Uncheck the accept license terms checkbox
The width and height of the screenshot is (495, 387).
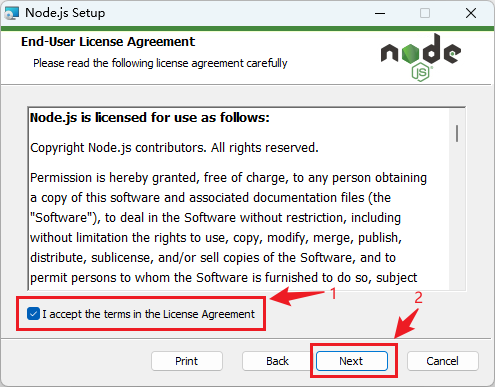tap(33, 314)
